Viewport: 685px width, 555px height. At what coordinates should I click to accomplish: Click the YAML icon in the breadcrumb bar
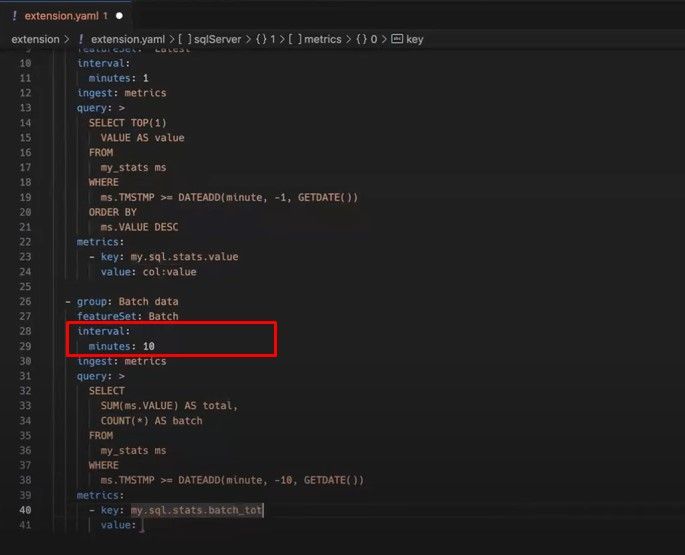click(80, 39)
